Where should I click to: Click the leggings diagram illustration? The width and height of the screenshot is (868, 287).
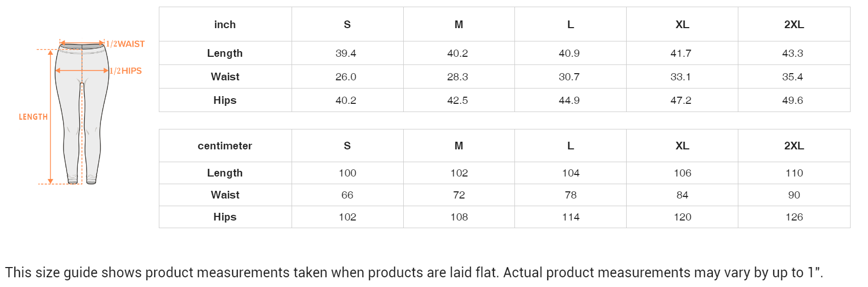tap(82, 113)
